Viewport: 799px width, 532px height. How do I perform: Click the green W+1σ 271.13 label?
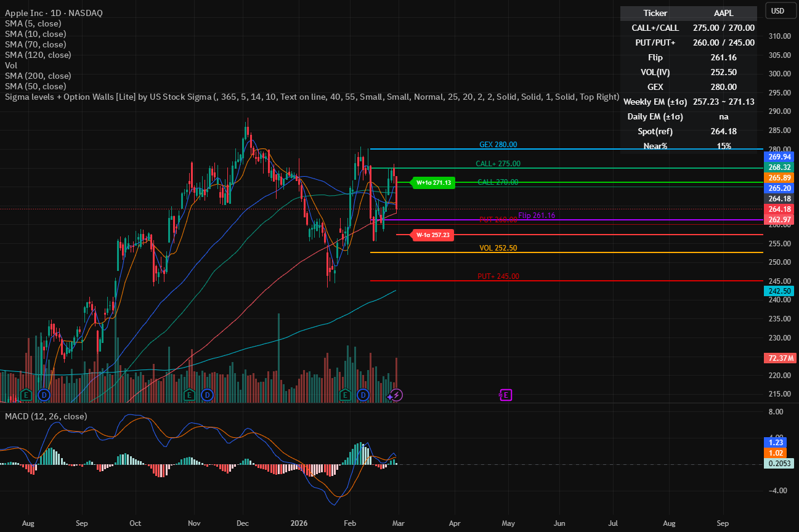432,183
